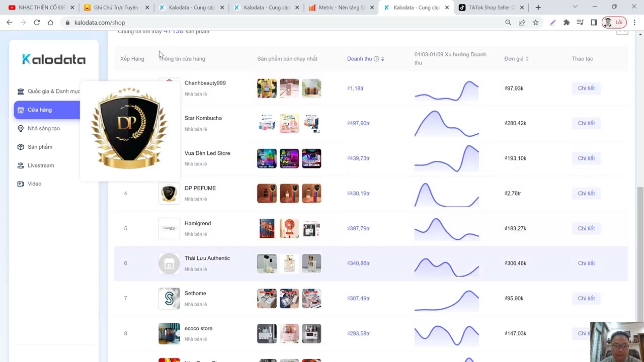Open the browser side panel icon
The height and width of the screenshot is (362, 644).
pyautogui.click(x=594, y=23)
